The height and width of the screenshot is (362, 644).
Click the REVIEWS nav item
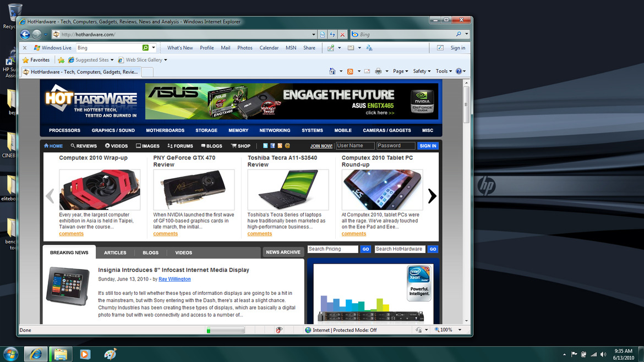click(x=84, y=146)
